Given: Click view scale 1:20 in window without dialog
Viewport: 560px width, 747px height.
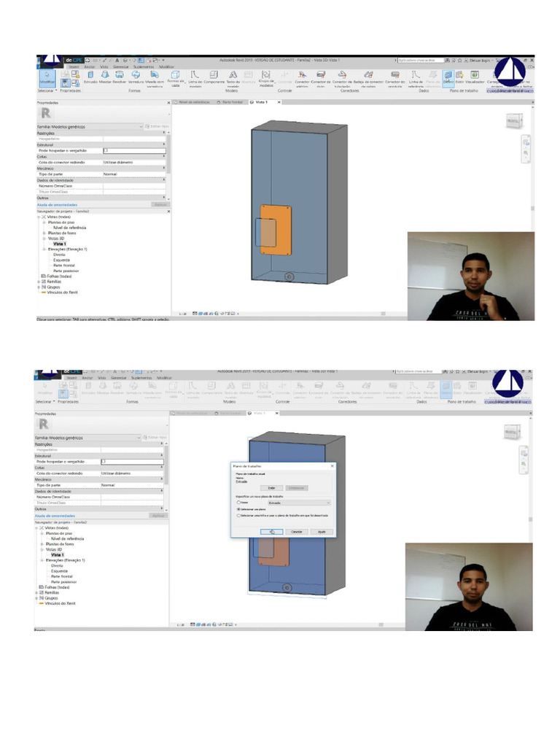Looking at the screenshot, I should point(182,314).
